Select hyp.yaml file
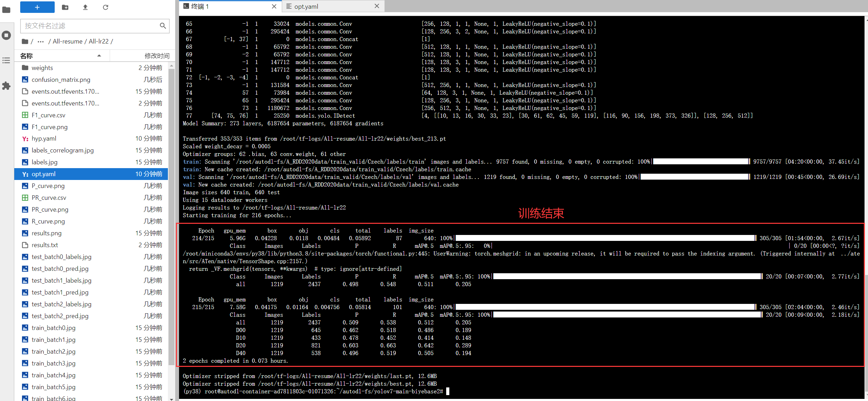 point(91,139)
